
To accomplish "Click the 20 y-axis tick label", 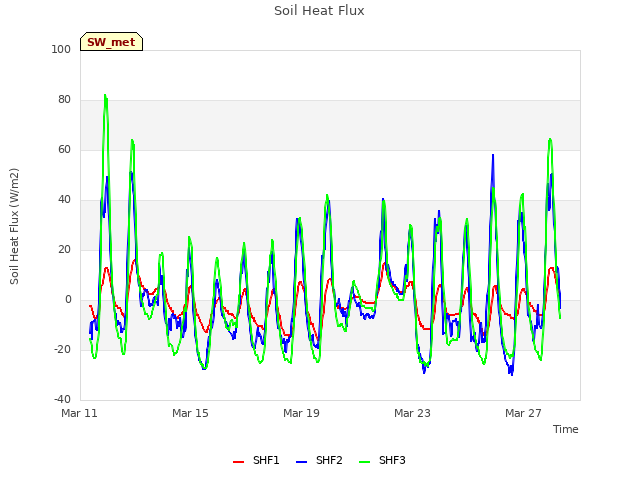I will (x=64, y=249).
